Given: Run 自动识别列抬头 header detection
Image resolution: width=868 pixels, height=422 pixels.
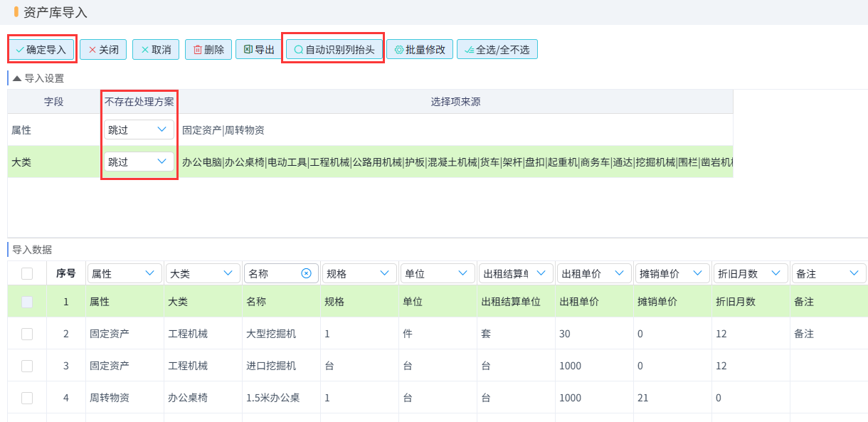Looking at the screenshot, I should 334,49.
